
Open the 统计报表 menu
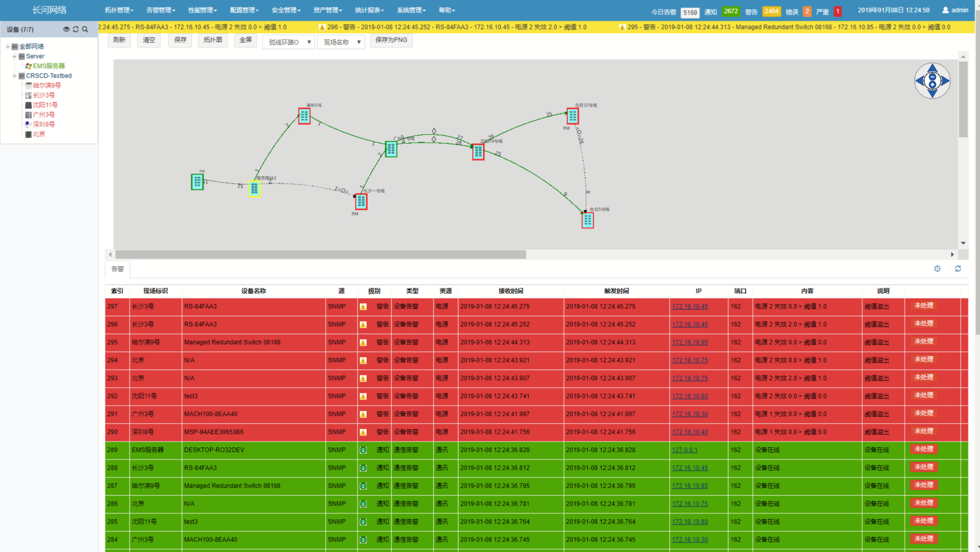click(369, 10)
